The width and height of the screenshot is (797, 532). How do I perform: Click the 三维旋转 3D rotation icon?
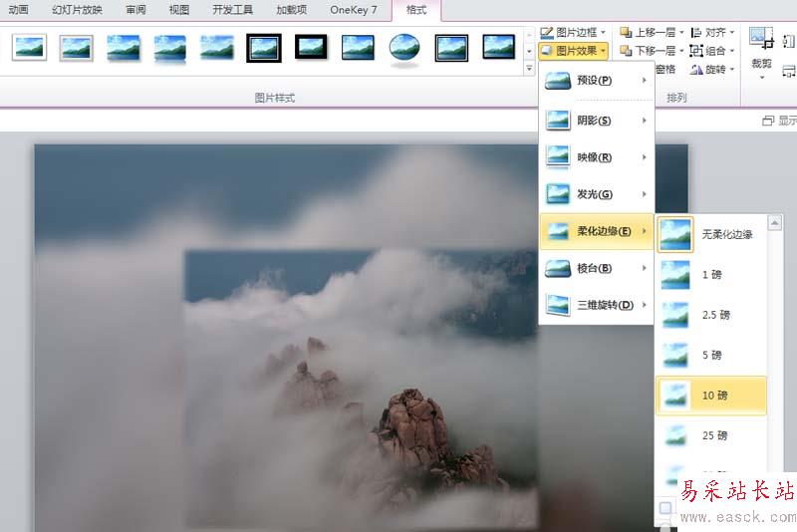pos(558,305)
